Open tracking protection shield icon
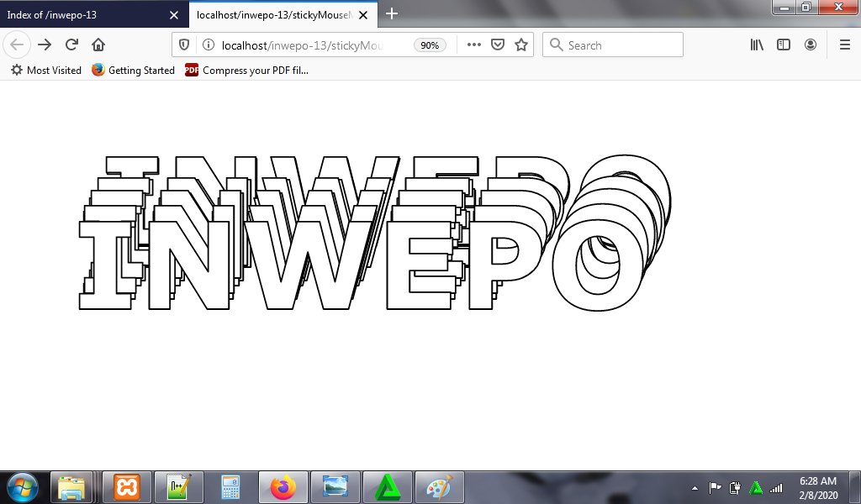 tap(184, 45)
